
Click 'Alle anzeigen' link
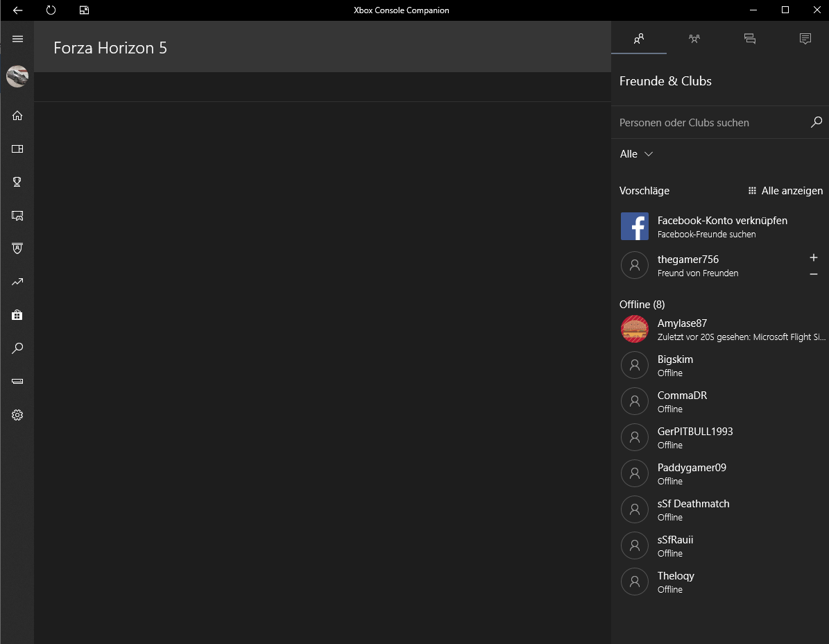pos(786,191)
